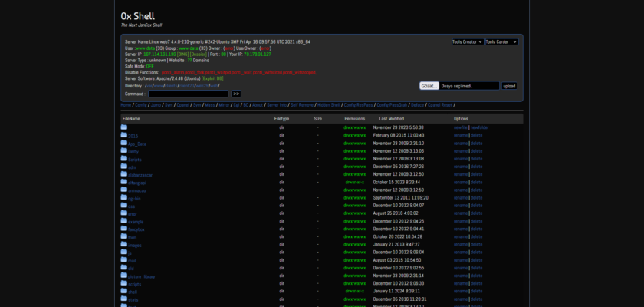Click the folder icon next to App_Data
This screenshot has height=307, width=644.
(x=124, y=143)
